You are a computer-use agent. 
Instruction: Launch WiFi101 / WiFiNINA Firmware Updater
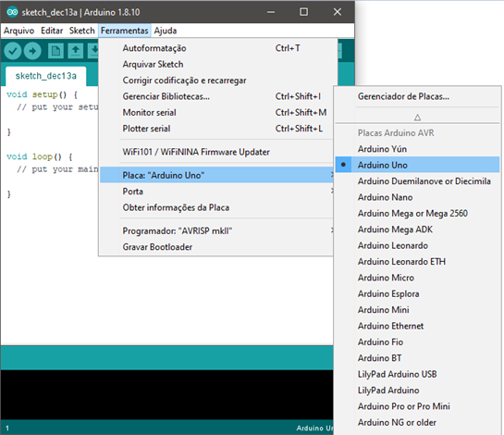[x=216, y=152]
